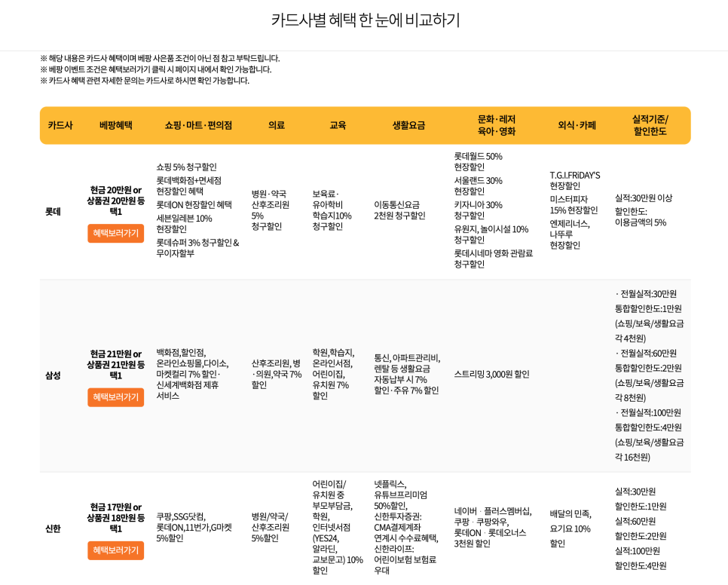Click the 카드사 column header

(60, 125)
